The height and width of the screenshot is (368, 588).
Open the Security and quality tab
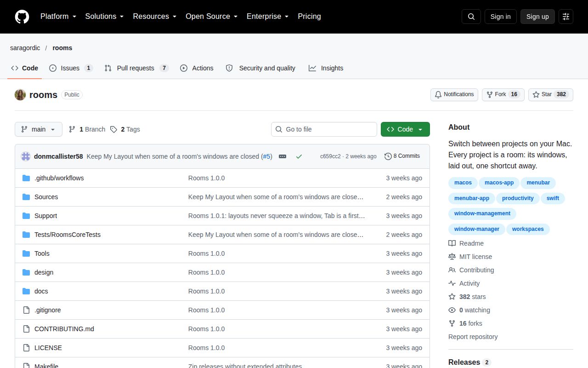(x=260, y=68)
